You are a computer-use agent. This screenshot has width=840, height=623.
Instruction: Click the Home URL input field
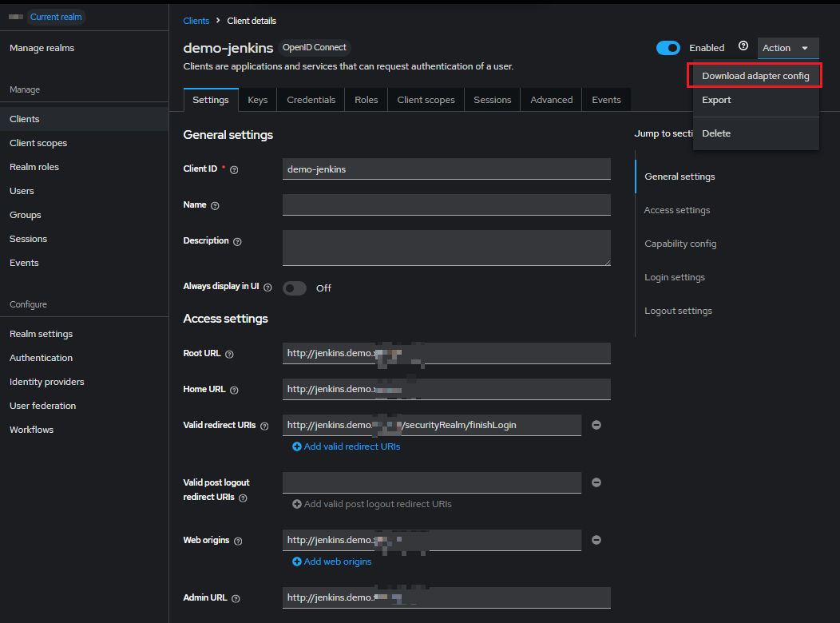(446, 389)
